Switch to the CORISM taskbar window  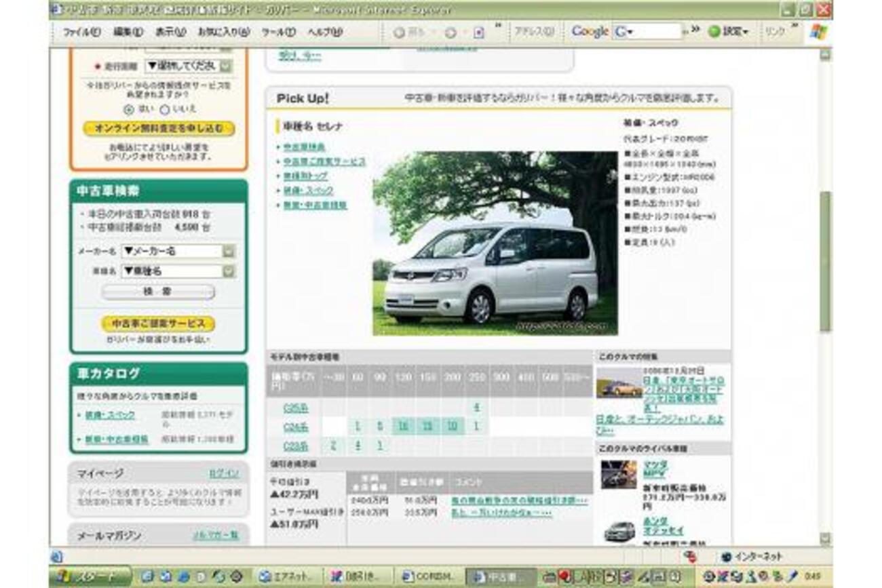pyautogui.click(x=429, y=576)
